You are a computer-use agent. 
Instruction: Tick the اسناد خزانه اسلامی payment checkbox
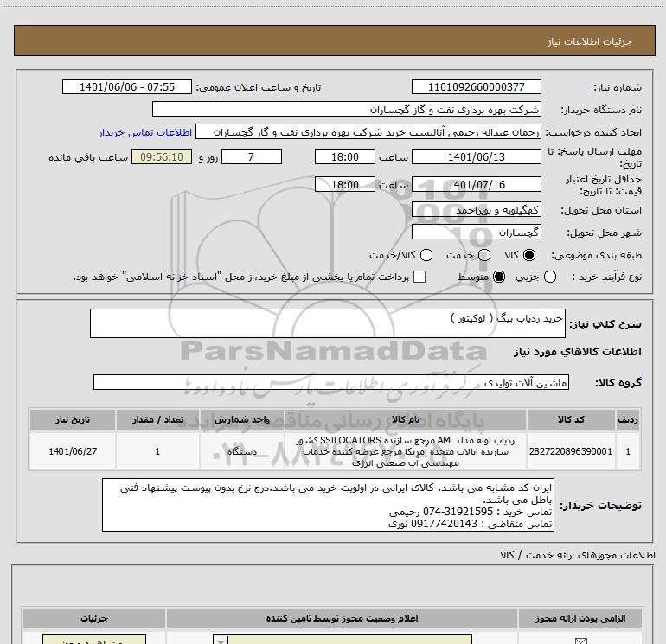tap(419, 277)
